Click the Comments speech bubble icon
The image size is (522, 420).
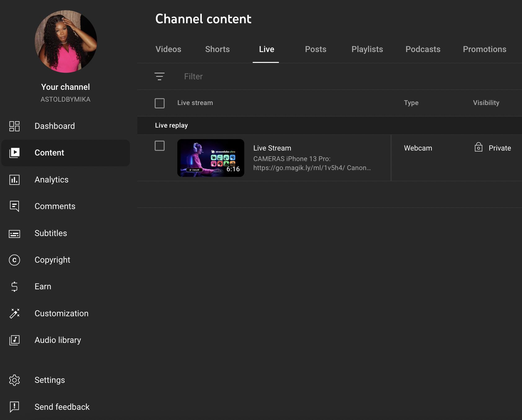[14, 206]
